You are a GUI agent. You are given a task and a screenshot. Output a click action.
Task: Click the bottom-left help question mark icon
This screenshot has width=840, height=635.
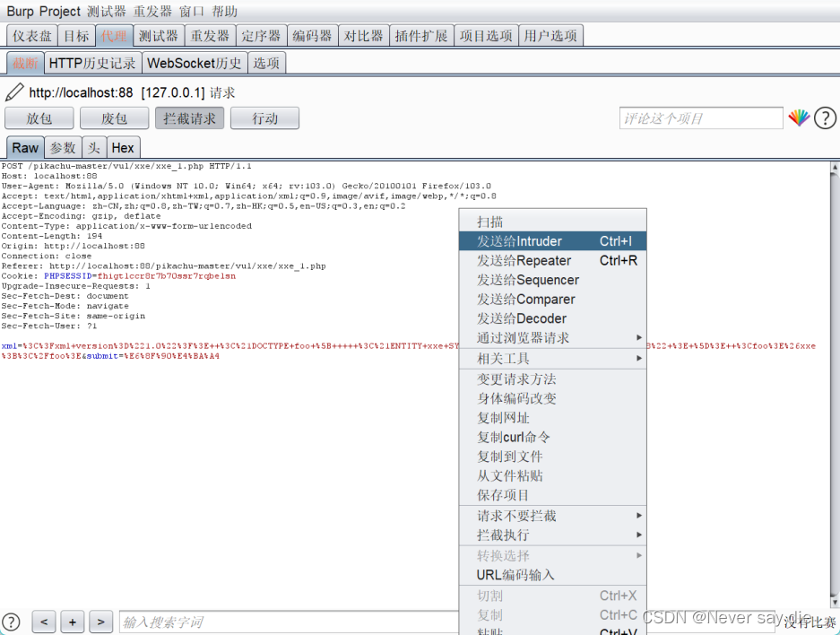point(11,622)
